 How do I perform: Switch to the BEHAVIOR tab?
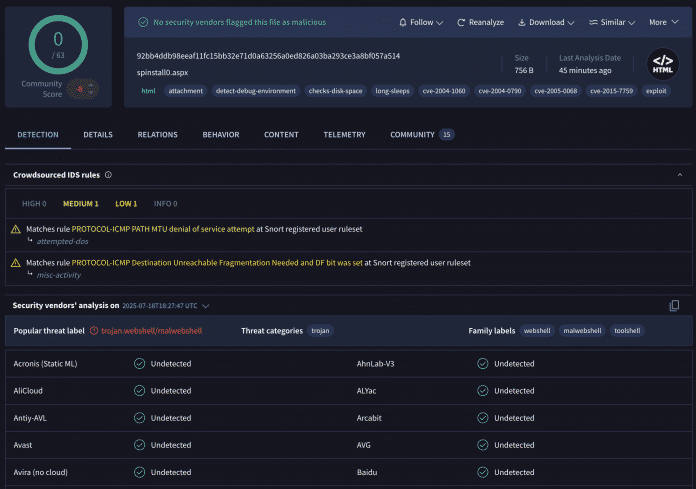(x=221, y=135)
